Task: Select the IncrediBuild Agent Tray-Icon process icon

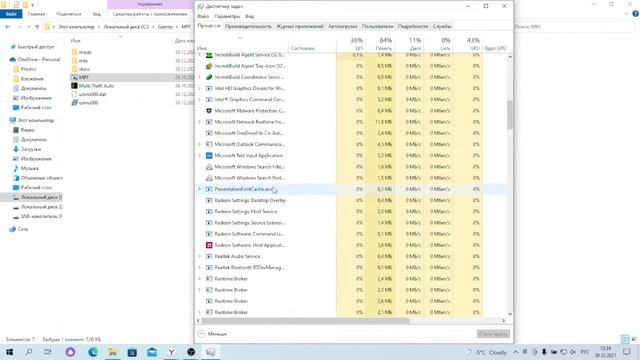Action: (x=209, y=66)
